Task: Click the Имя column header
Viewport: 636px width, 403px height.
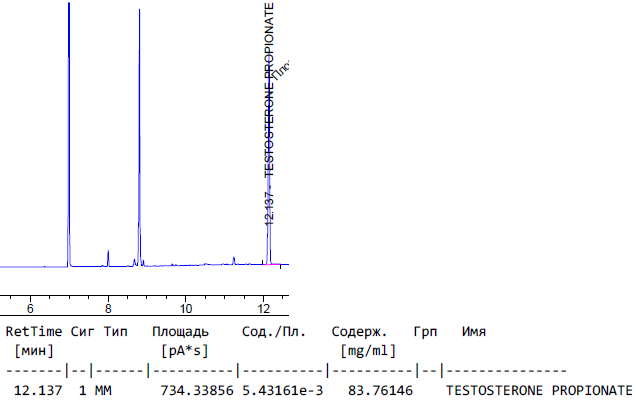Action: click(474, 331)
